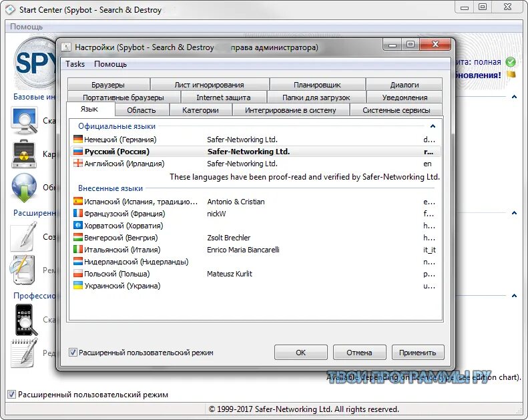This screenshot has width=528, height=420.
Task: Click the Применить button
Action: click(x=418, y=353)
